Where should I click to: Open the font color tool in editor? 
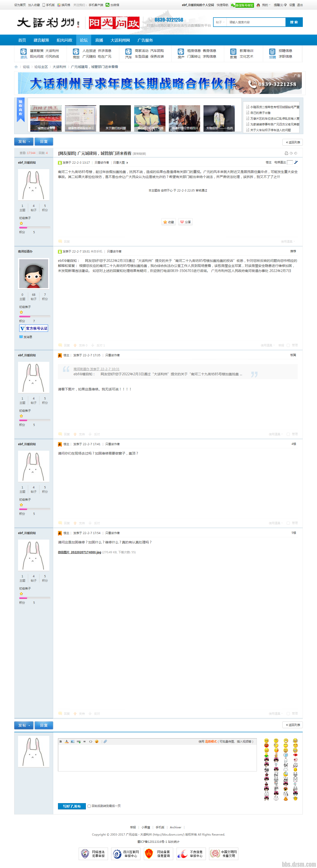[67, 741]
